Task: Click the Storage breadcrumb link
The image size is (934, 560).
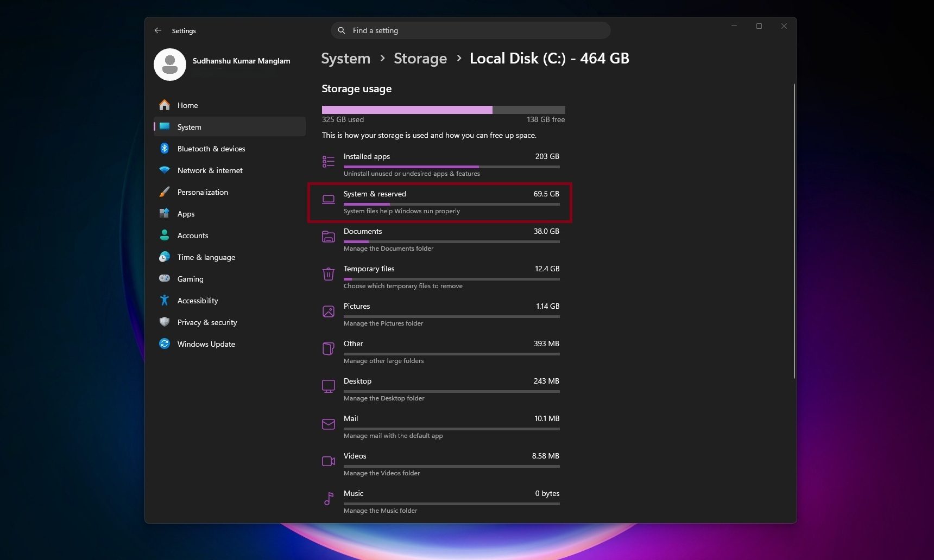Action: point(420,59)
